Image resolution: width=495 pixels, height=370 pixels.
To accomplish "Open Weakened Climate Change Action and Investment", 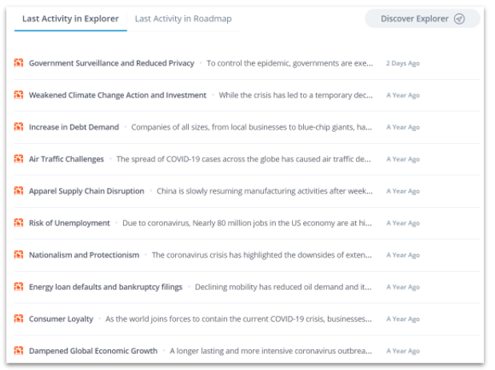I will tap(117, 95).
